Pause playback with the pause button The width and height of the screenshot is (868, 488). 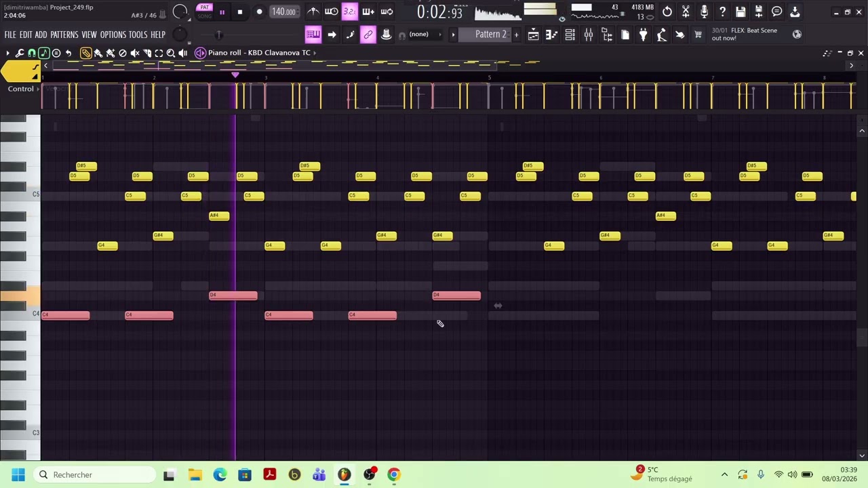click(222, 12)
